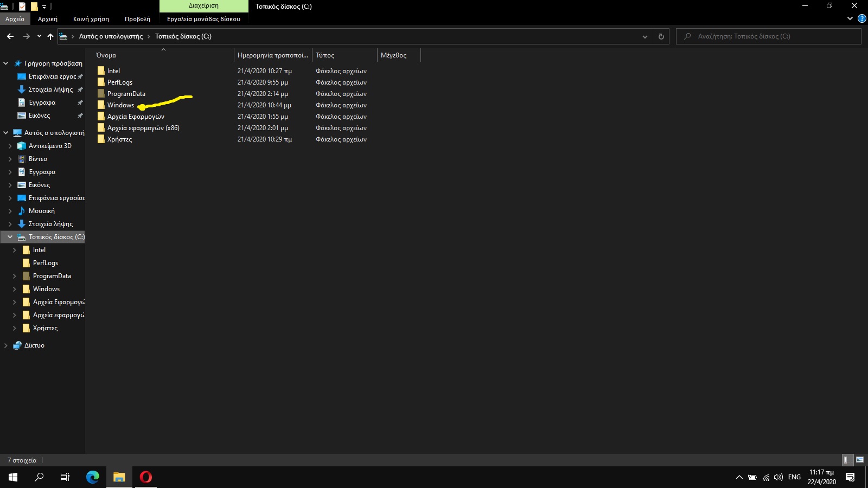868x488 pixels.
Task: Open the notification center icon
Action: [x=850, y=477]
